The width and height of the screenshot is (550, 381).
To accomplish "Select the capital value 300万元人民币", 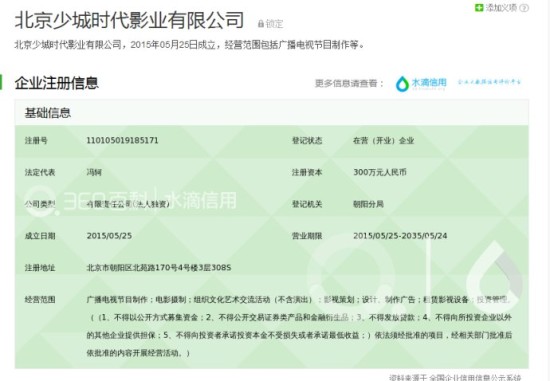I will 380,172.
